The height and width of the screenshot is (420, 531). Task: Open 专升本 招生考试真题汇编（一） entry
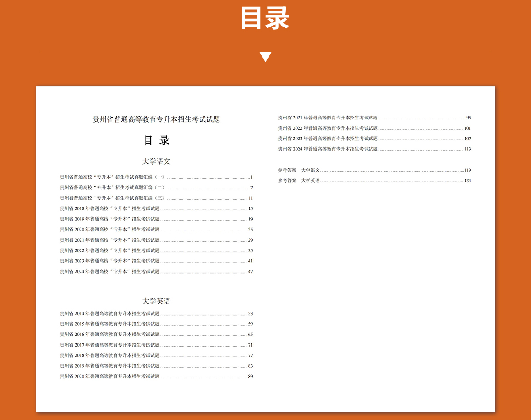112,177
